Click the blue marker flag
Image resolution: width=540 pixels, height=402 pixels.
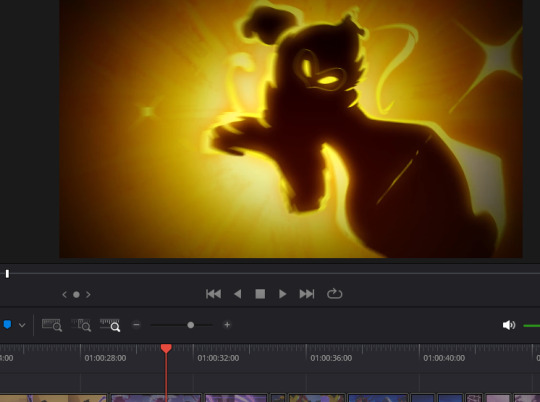pyautogui.click(x=7, y=324)
